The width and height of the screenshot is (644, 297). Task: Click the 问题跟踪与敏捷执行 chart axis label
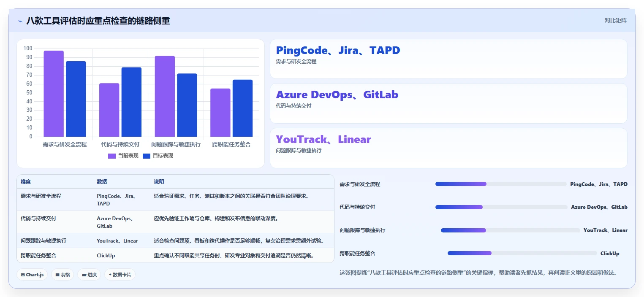click(176, 144)
